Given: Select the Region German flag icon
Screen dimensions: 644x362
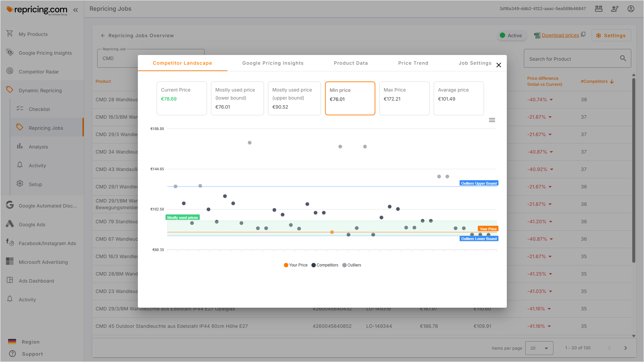Looking at the screenshot, I should (x=12, y=342).
